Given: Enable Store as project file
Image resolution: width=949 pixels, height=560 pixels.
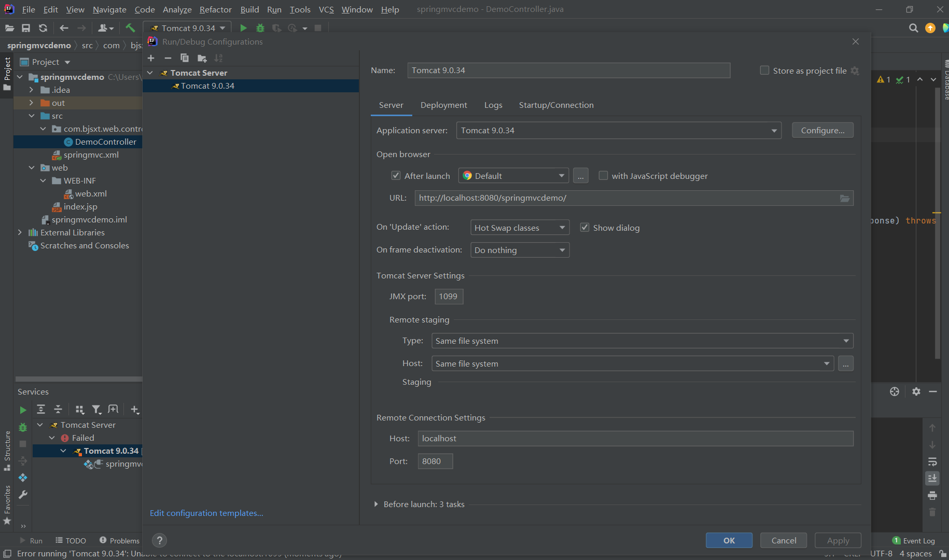Looking at the screenshot, I should coord(764,71).
